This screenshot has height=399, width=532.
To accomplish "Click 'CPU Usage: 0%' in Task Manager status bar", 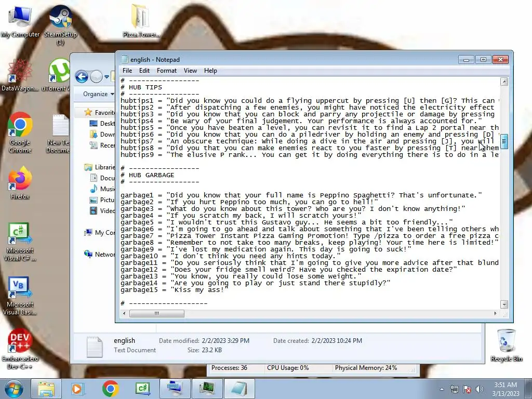I will 288,368.
